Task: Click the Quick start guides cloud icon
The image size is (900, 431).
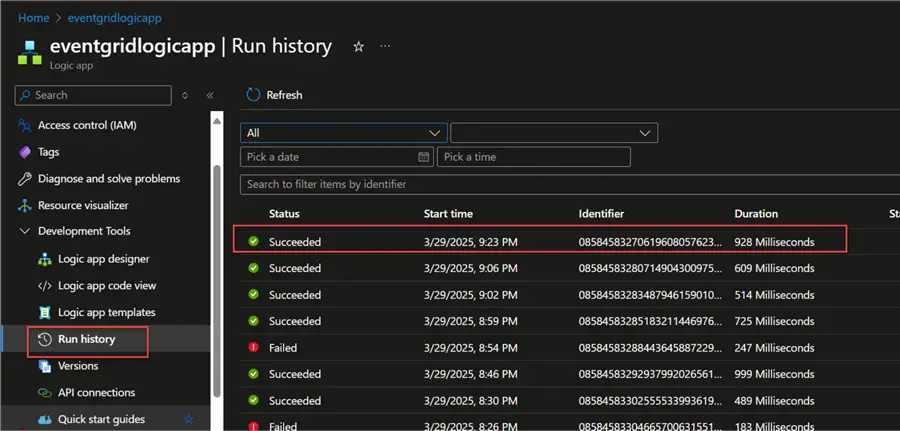Action: [45, 420]
